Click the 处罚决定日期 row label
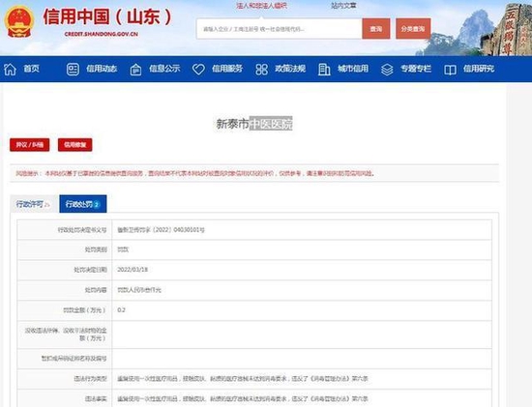Screen dimensions: 532x407 90,270
